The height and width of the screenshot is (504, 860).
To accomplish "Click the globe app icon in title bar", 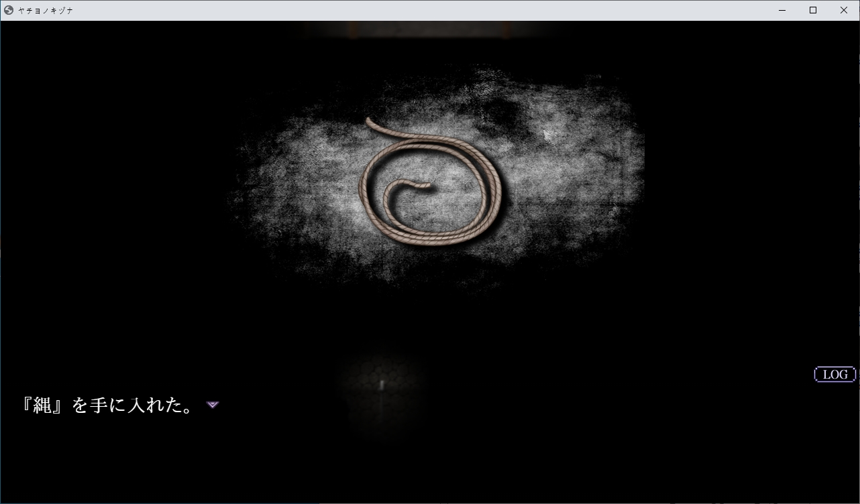I will tap(9, 10).
